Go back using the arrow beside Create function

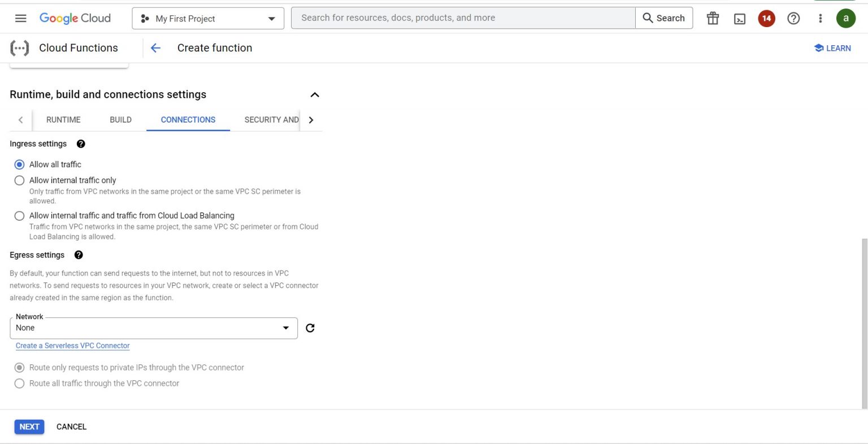coord(156,48)
